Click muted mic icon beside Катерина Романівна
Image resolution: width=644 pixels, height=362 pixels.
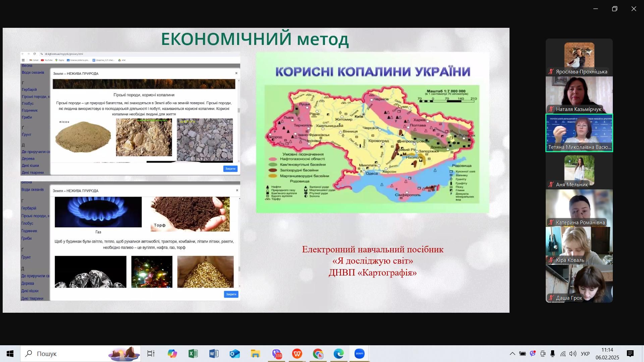551,222
